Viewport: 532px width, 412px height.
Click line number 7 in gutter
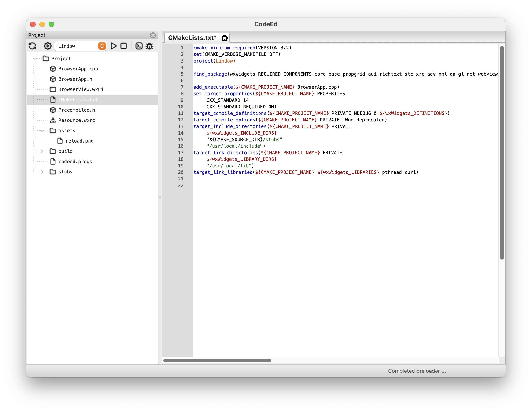coord(182,87)
